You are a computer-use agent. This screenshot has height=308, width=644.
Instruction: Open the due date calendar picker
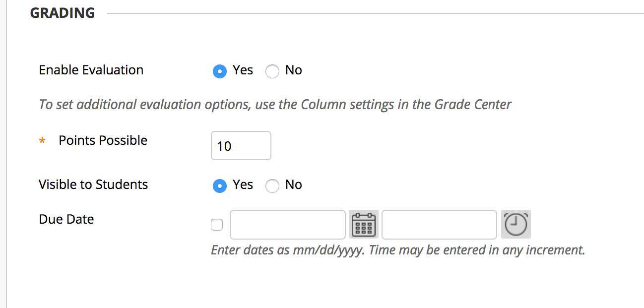pos(364,225)
